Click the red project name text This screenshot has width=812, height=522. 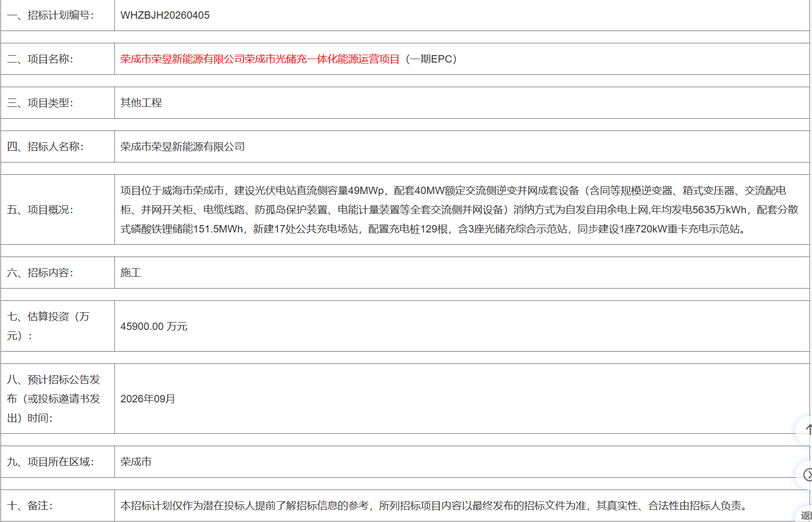pyautogui.click(x=260, y=59)
